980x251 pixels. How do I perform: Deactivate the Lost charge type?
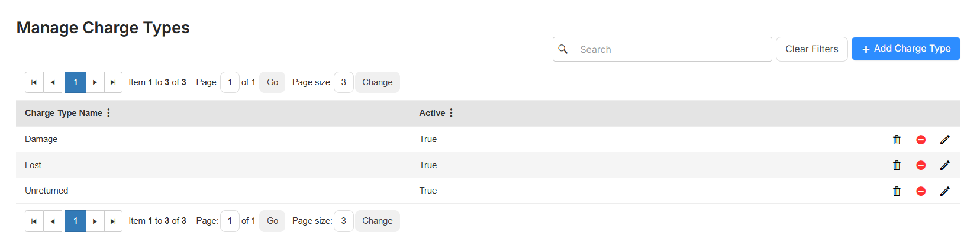(x=921, y=165)
